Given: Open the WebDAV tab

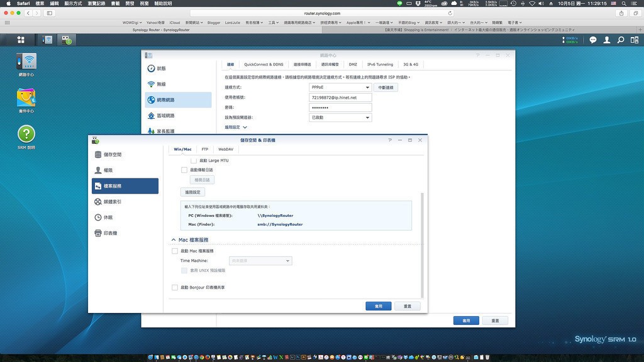Looking at the screenshot, I should (226, 150).
